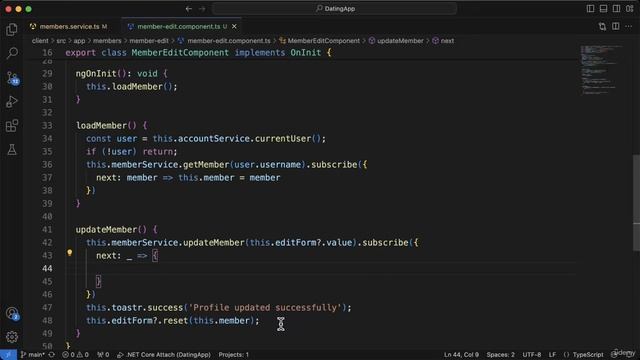Open the 'src' breadcrumb segment
The width and height of the screenshot is (640, 360).
point(61,41)
